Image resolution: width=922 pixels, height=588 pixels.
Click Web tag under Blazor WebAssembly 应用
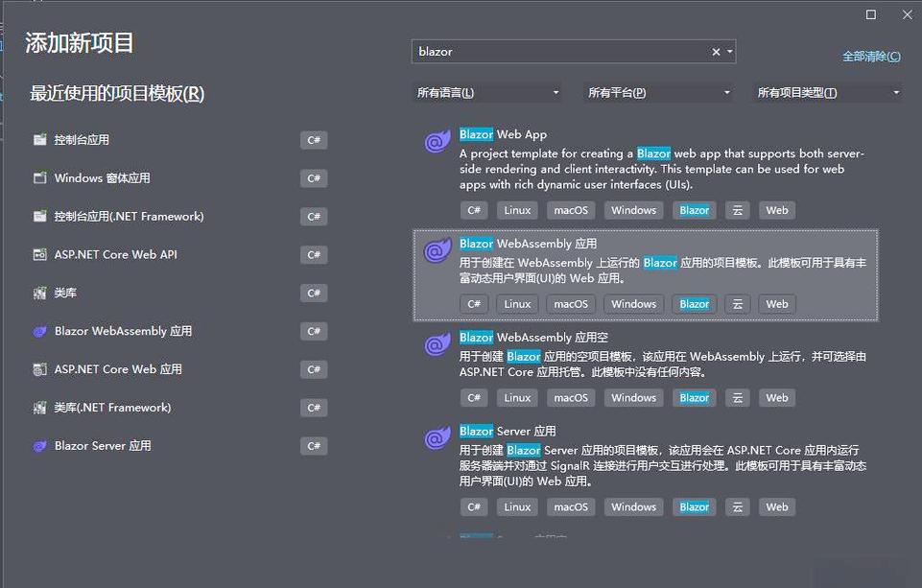(777, 304)
